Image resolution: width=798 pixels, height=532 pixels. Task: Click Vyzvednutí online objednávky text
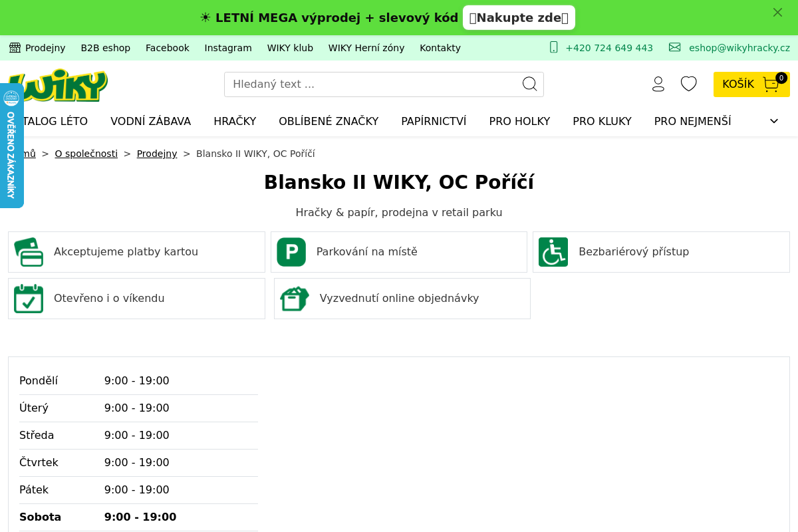tap(399, 299)
